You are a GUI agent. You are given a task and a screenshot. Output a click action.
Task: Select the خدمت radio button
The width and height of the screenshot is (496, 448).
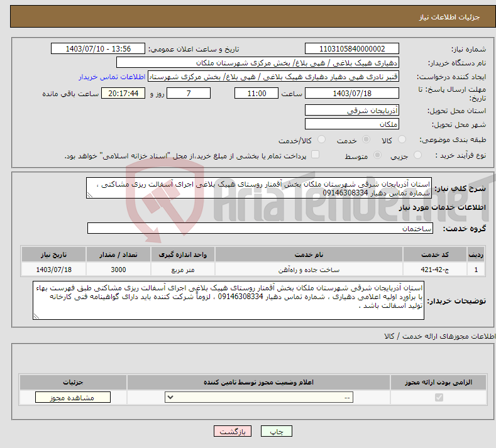(366, 139)
